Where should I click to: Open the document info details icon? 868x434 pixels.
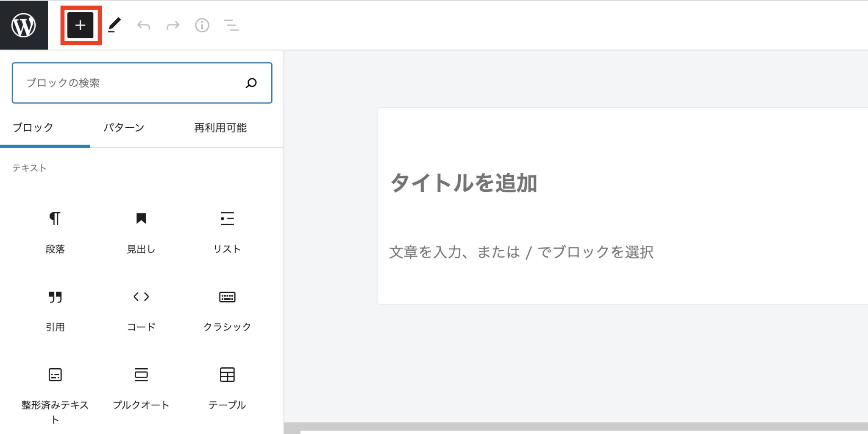pos(202,25)
